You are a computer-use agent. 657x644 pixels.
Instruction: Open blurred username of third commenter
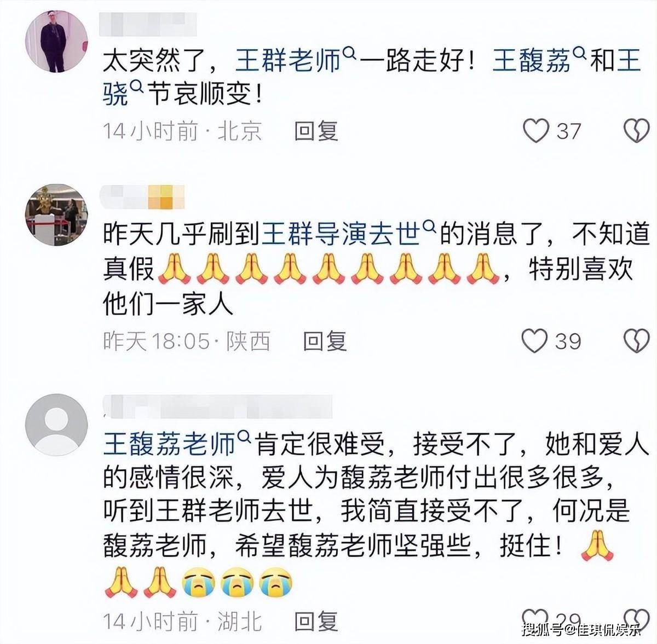point(217,405)
